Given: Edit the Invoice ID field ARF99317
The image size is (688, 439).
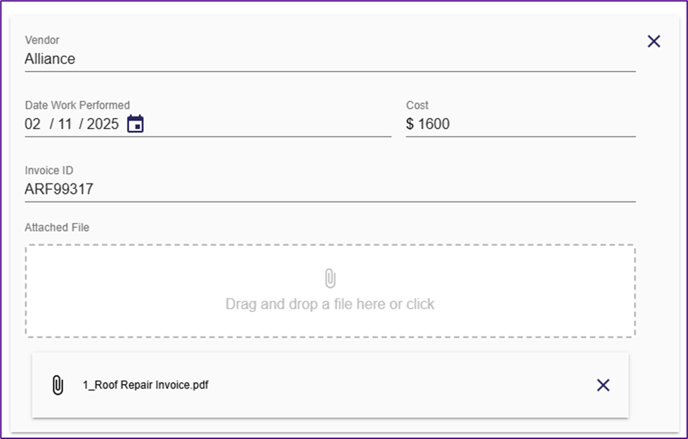Looking at the screenshot, I should click(x=330, y=189).
